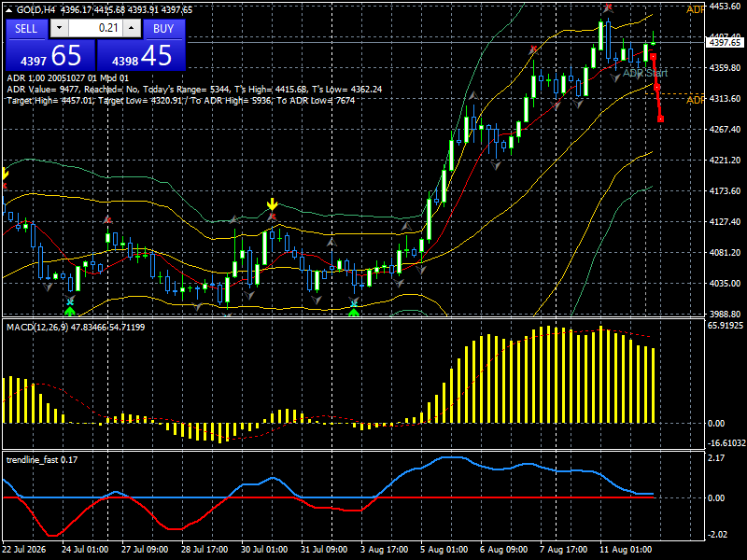The image size is (747, 560).
Task: Click time axis label 5 Aug 01:00
Action: (444, 549)
